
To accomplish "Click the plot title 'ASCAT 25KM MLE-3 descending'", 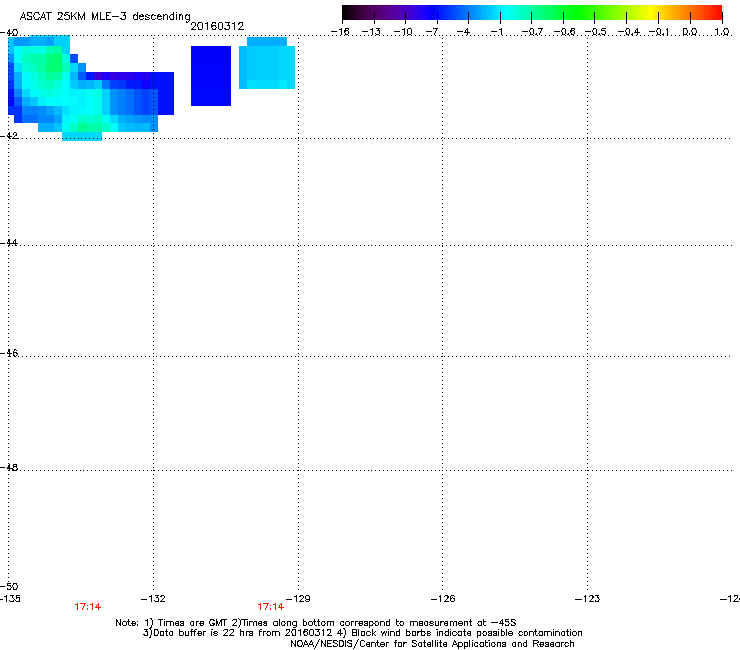I will click(x=105, y=17).
